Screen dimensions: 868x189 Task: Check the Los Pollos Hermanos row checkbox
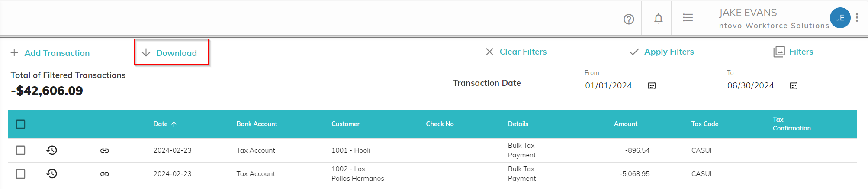click(x=20, y=174)
